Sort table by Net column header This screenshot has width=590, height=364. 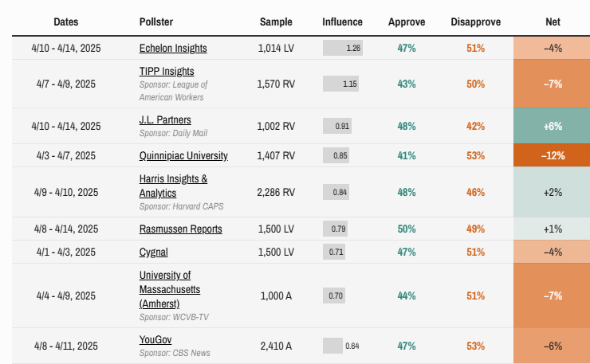pos(553,22)
